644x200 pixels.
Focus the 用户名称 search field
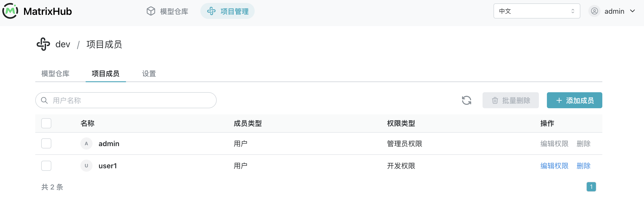click(x=126, y=100)
